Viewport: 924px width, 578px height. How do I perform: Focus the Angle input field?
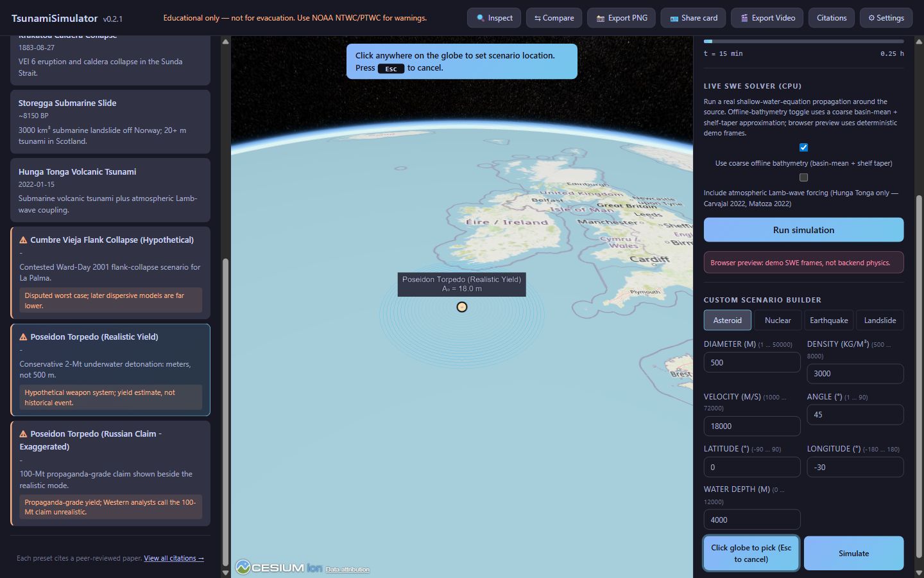(x=855, y=415)
